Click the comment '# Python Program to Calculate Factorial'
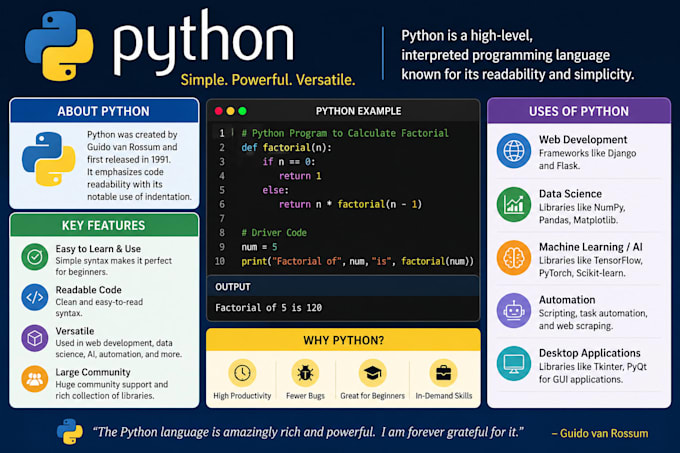Screen dimensions: 680x453 tap(345, 133)
